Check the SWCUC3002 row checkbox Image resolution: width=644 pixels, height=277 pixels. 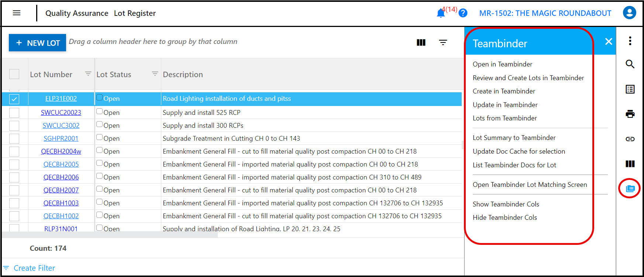click(14, 126)
